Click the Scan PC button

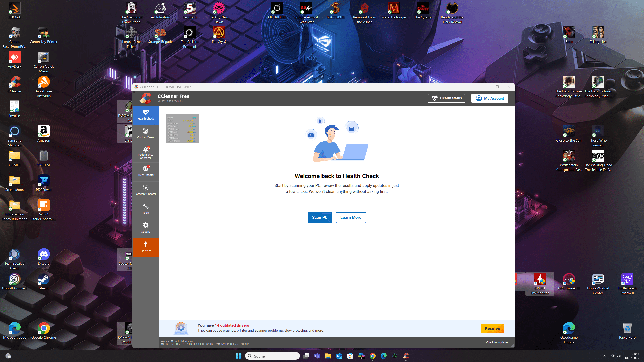319,217
